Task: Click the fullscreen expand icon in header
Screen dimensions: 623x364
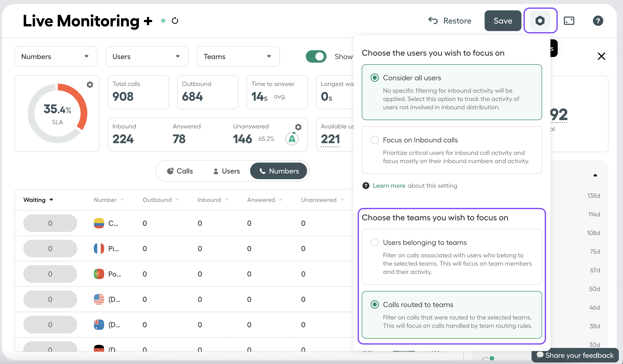Action: (x=569, y=21)
